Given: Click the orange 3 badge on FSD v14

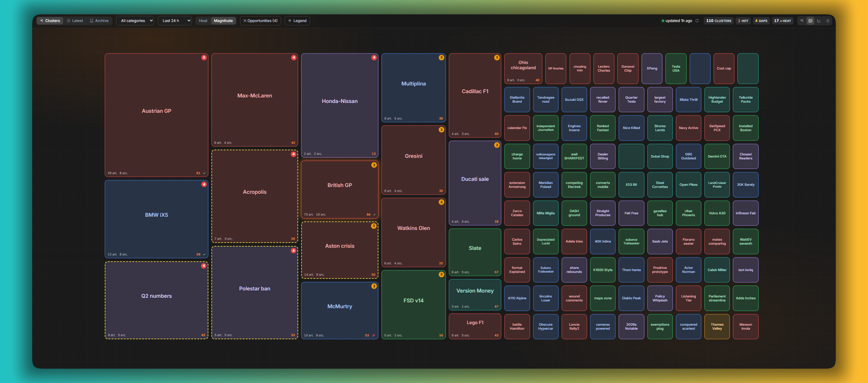Looking at the screenshot, I should 441,274.
